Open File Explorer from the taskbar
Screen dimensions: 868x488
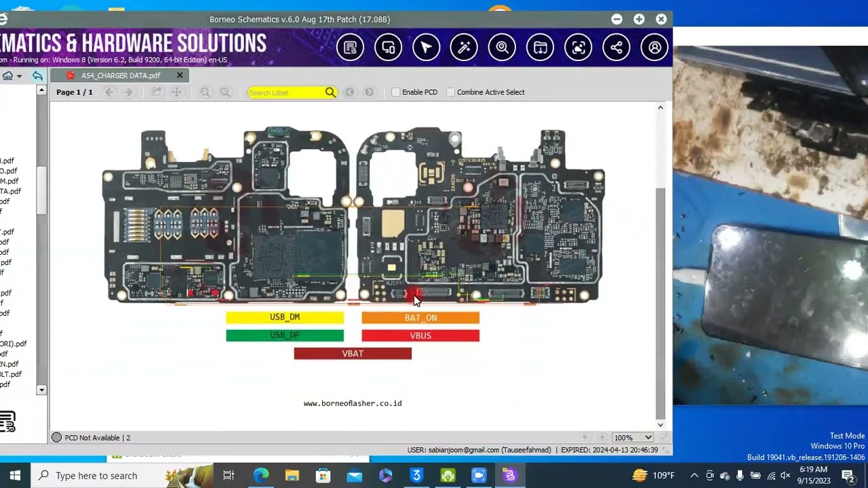tap(292, 476)
